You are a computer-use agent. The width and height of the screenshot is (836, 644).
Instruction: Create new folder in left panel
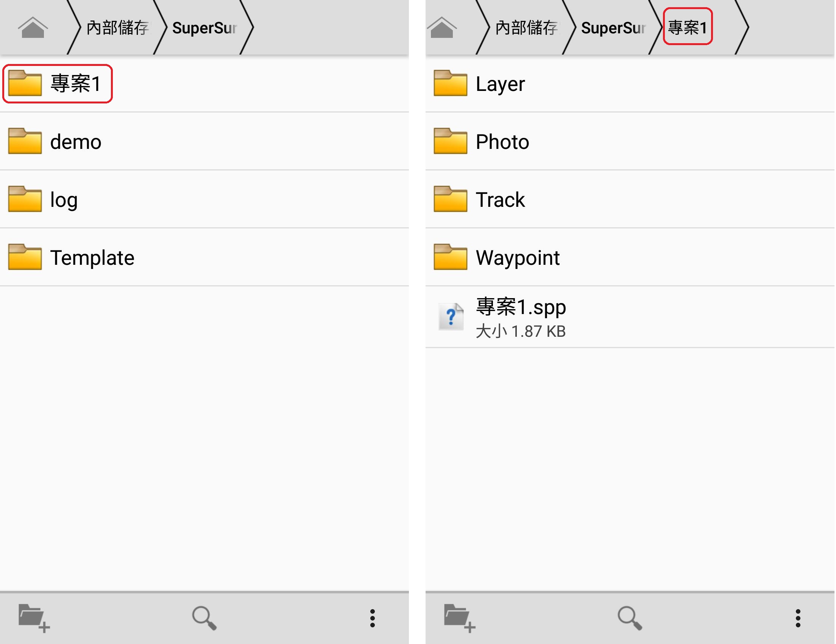[34, 619]
